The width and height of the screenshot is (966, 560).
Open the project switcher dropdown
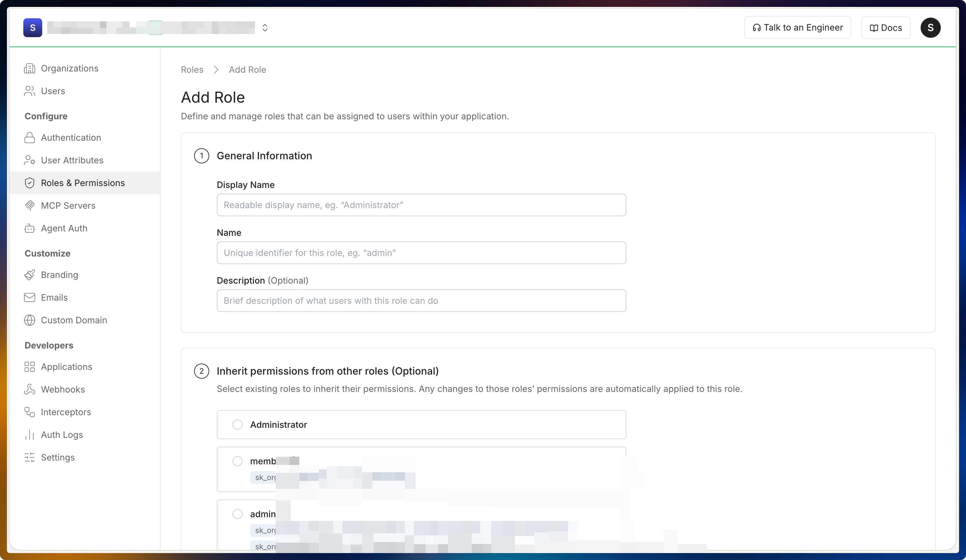point(264,28)
